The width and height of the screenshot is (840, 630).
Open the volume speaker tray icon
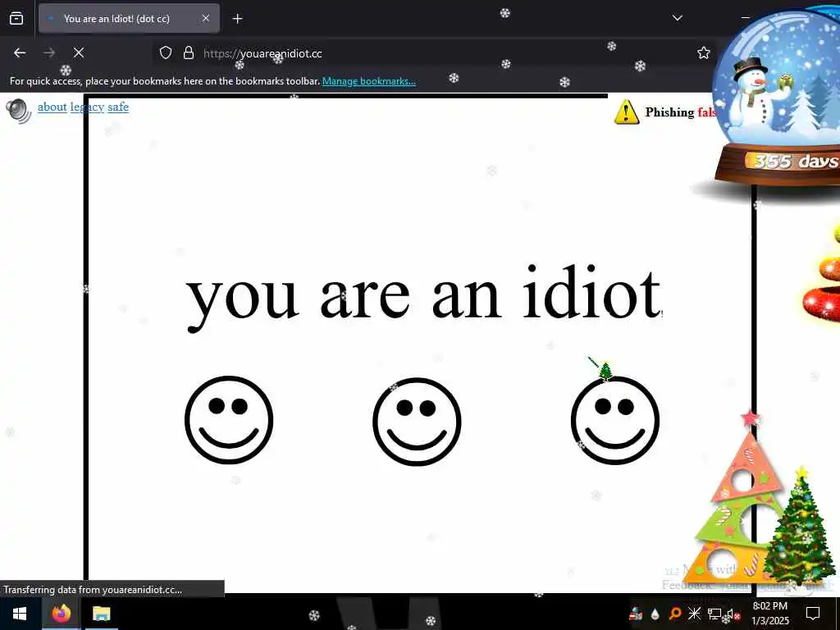(732, 614)
